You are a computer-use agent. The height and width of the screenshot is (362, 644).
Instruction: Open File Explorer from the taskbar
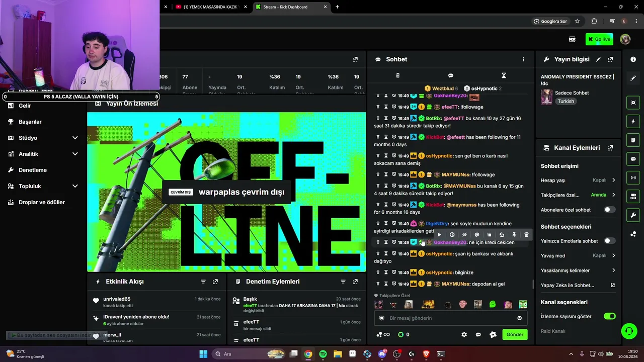click(338, 354)
